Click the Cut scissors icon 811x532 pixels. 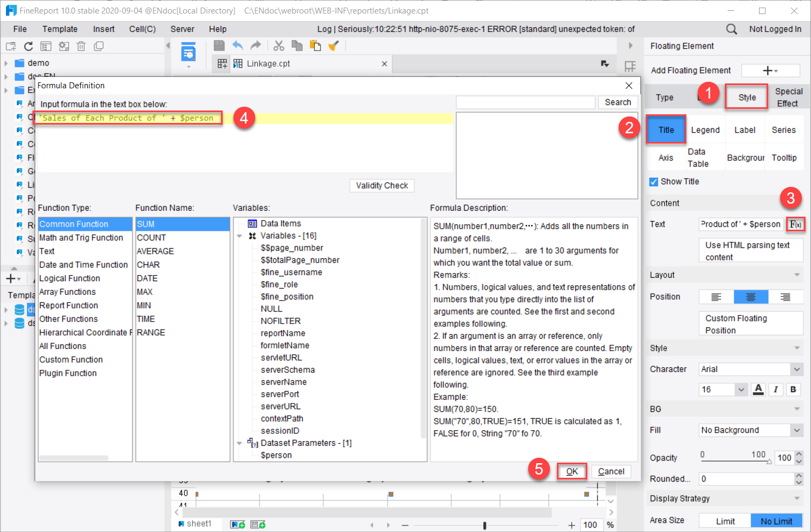[x=278, y=46]
